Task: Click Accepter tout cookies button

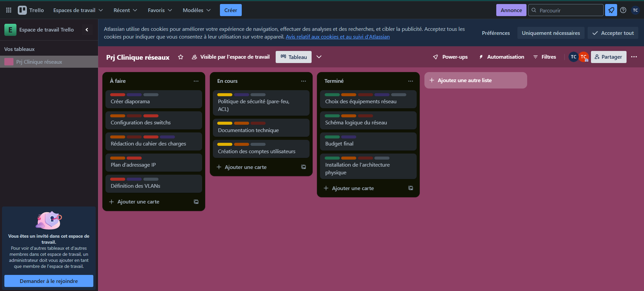Action: pyautogui.click(x=613, y=33)
